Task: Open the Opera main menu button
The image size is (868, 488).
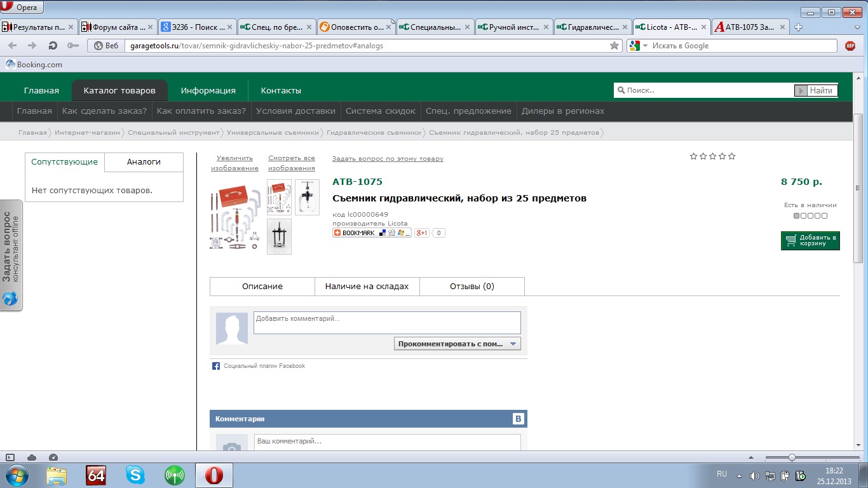Action: click(23, 8)
